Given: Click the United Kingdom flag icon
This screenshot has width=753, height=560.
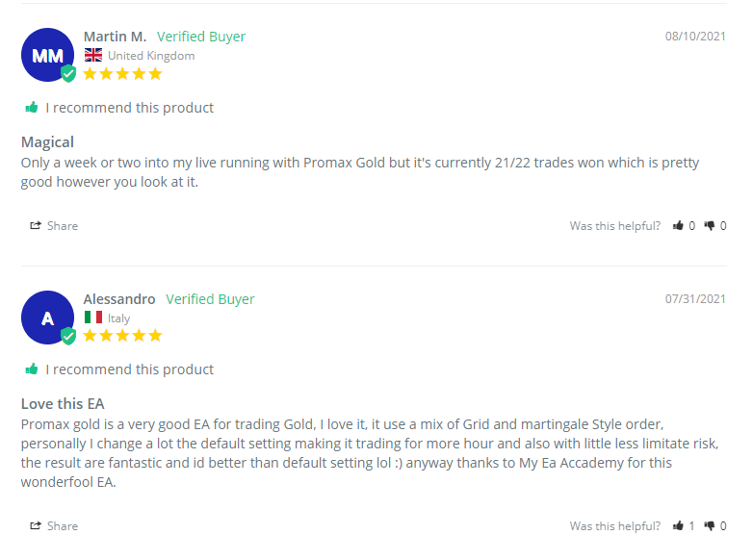Looking at the screenshot, I should (93, 56).
